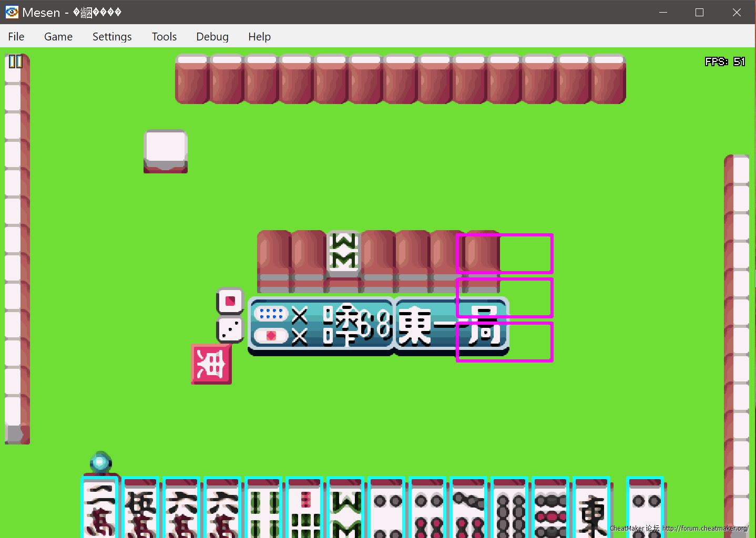Click the pause icon in the top-left corner
Screen dimensions: 756x538
[x=16, y=61]
